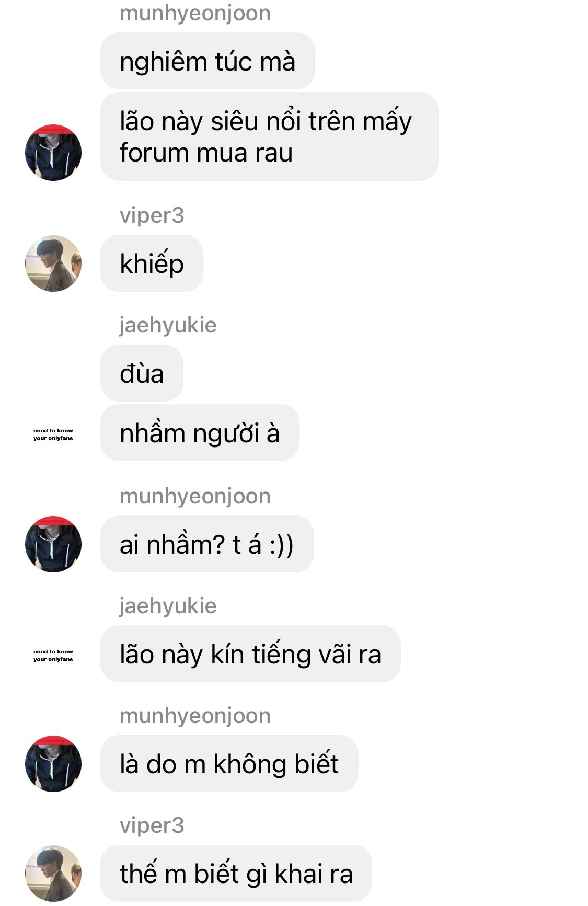Tap munhyeonjoon's avatar beside forum mua rau
This screenshot has width=588, height=906.
(53, 153)
